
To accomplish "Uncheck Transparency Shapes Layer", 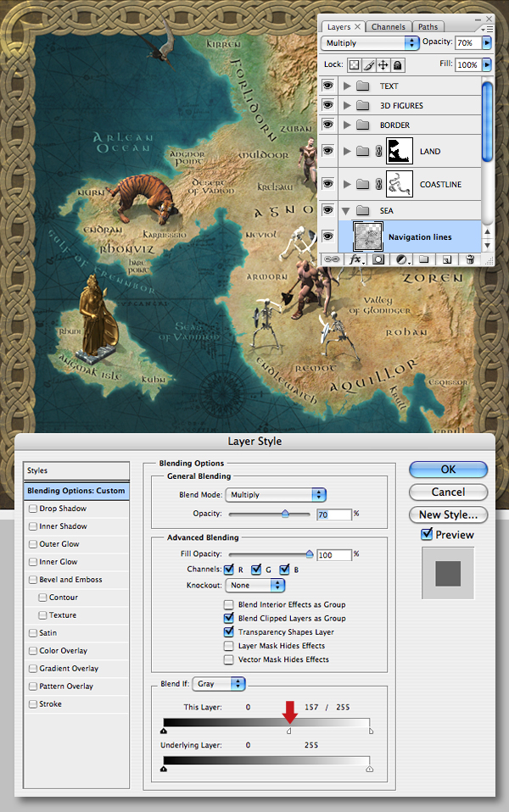I will coord(228,631).
